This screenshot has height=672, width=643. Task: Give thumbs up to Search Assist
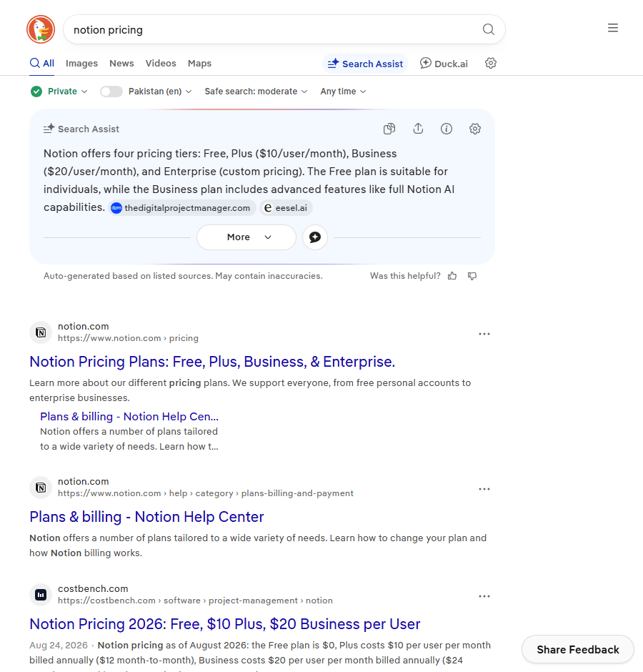click(452, 276)
